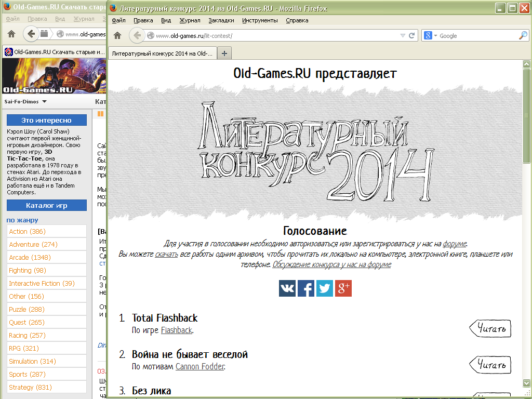Open Обсуждение конкурса у нас на форуме link
Viewport: 532px width, 399px height.
(x=332, y=264)
